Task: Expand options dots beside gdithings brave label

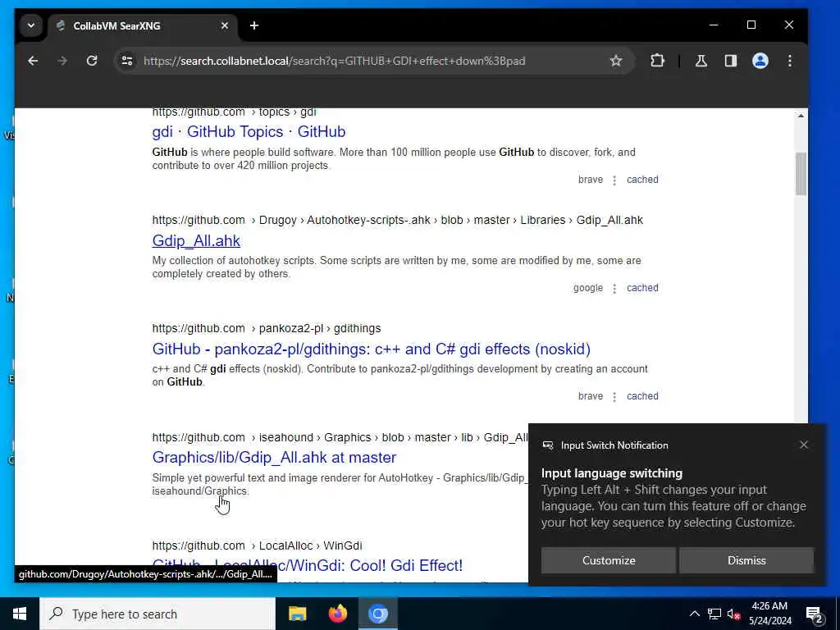Action: 614,397
